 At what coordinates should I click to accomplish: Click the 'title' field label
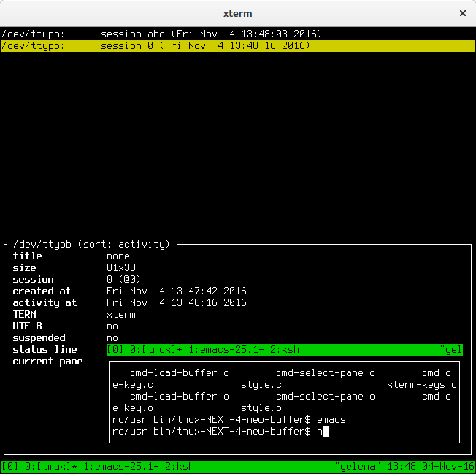[27, 256]
